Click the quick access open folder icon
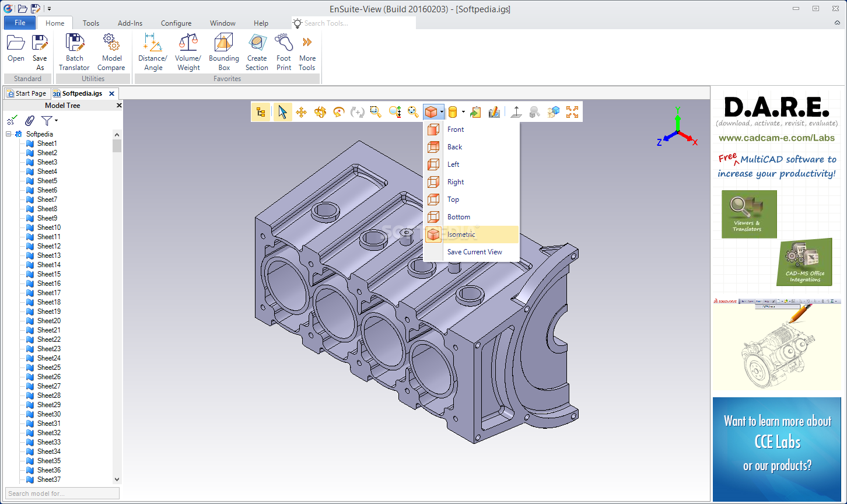 23,9
